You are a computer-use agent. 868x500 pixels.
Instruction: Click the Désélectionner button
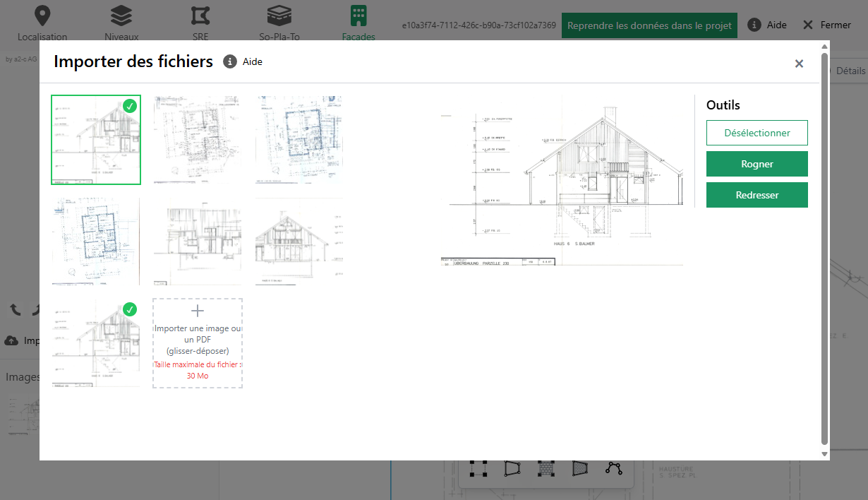point(757,133)
